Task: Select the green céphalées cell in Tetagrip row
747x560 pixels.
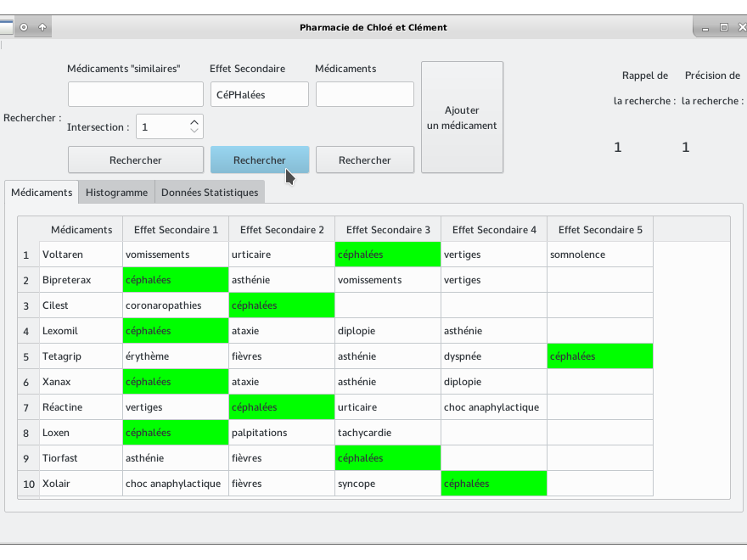Action: 600,356
